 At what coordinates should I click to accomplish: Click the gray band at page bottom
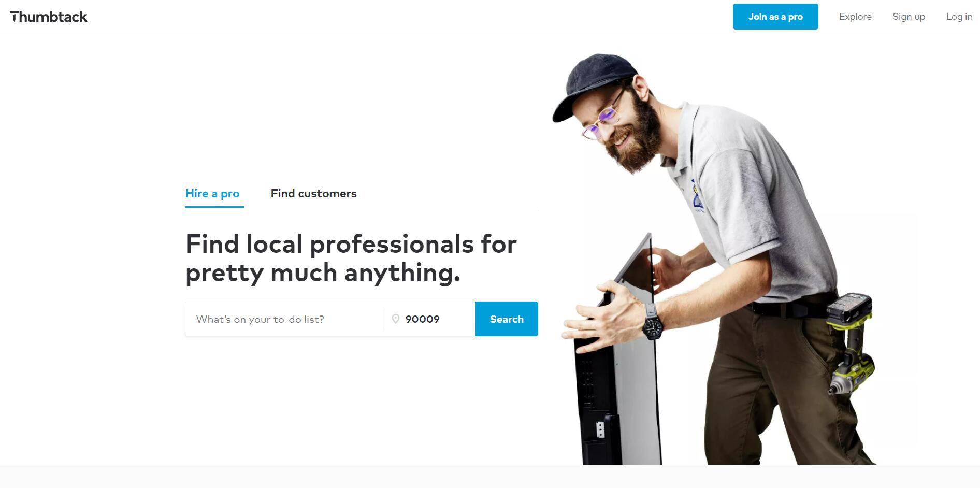490,477
